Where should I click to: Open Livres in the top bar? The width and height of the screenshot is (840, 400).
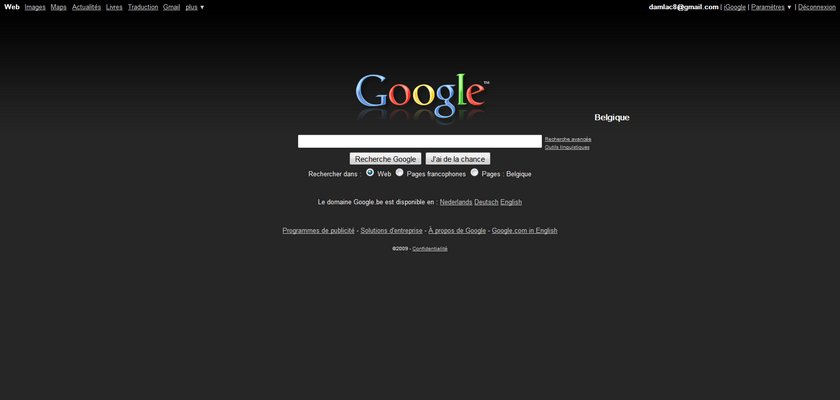(x=114, y=7)
